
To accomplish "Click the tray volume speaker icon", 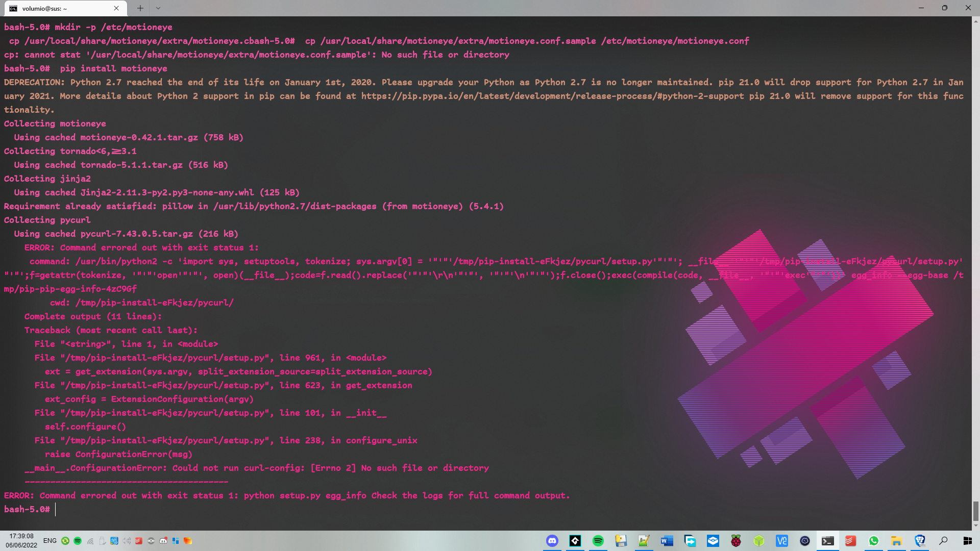I will click(x=127, y=541).
